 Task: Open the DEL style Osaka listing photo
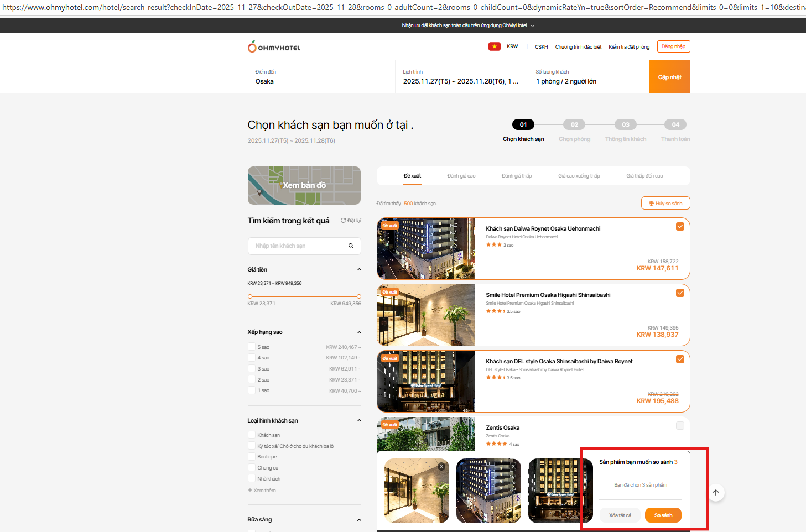426,382
